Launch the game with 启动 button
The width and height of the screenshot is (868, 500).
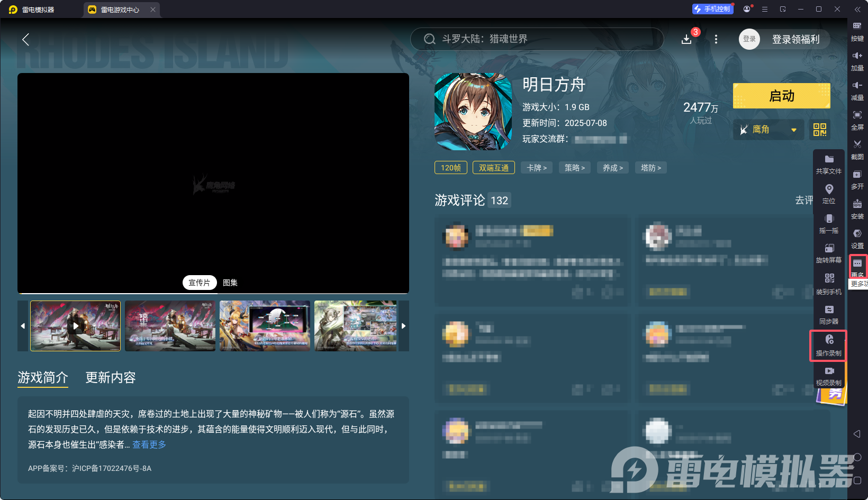pos(782,96)
